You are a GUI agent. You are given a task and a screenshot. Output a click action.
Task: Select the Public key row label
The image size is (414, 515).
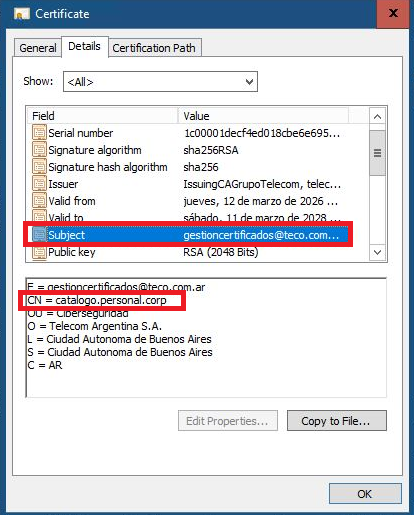(72, 252)
